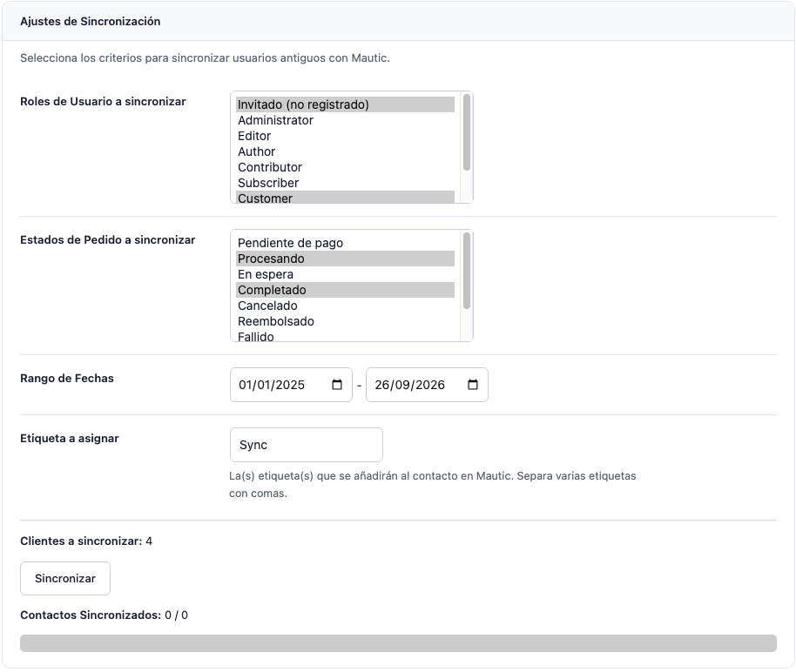Select the Cancelado order status
Image resolution: width=796 pixels, height=672 pixels.
click(x=345, y=306)
